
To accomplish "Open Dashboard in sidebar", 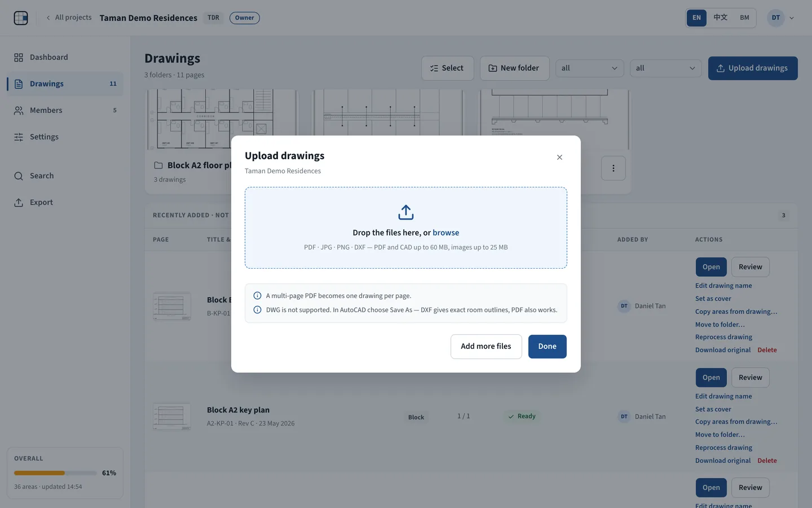I will pos(65,58).
